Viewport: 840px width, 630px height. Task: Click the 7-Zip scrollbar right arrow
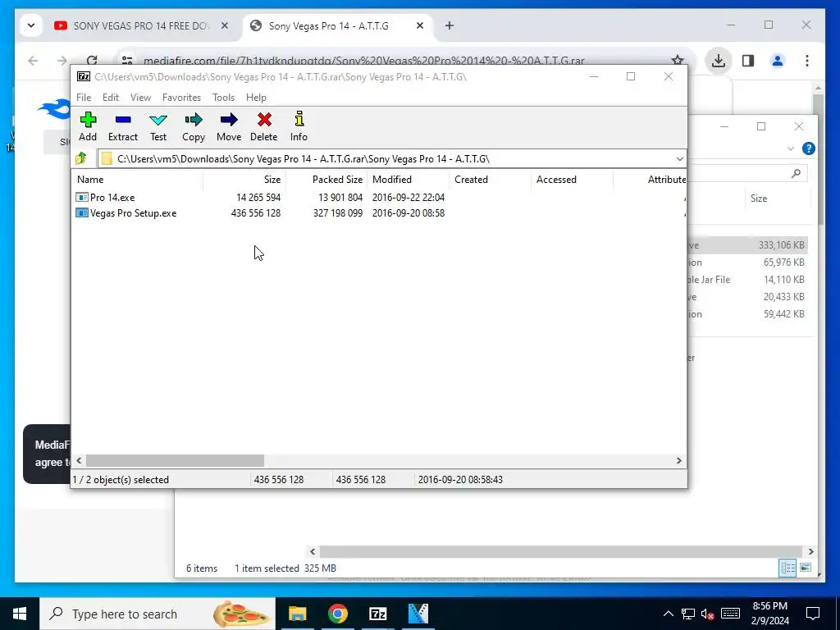678,461
